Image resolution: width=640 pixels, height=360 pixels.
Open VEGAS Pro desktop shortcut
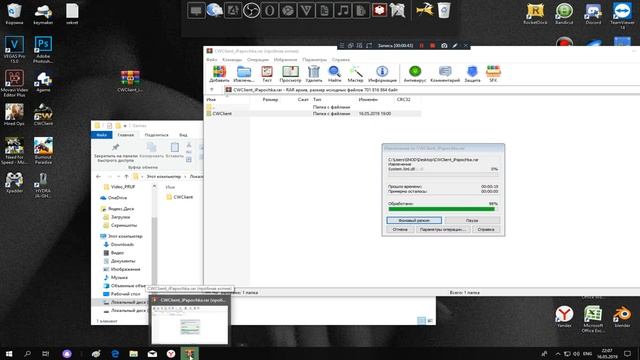[14, 49]
